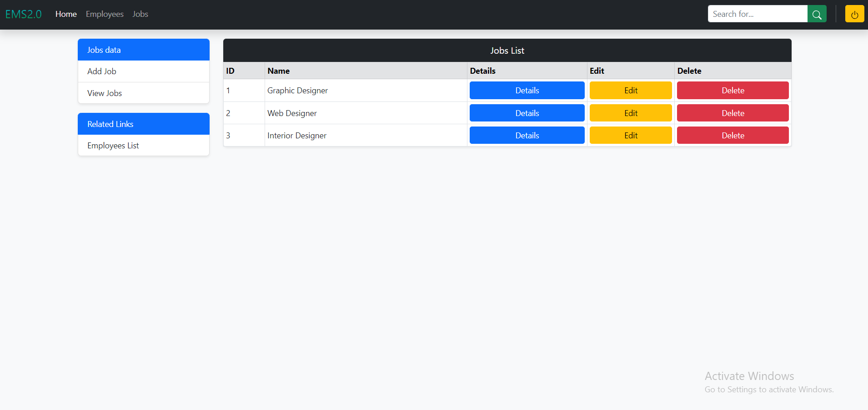The image size is (868, 410).
Task: View Details for Interior Designer
Action: (x=527, y=136)
